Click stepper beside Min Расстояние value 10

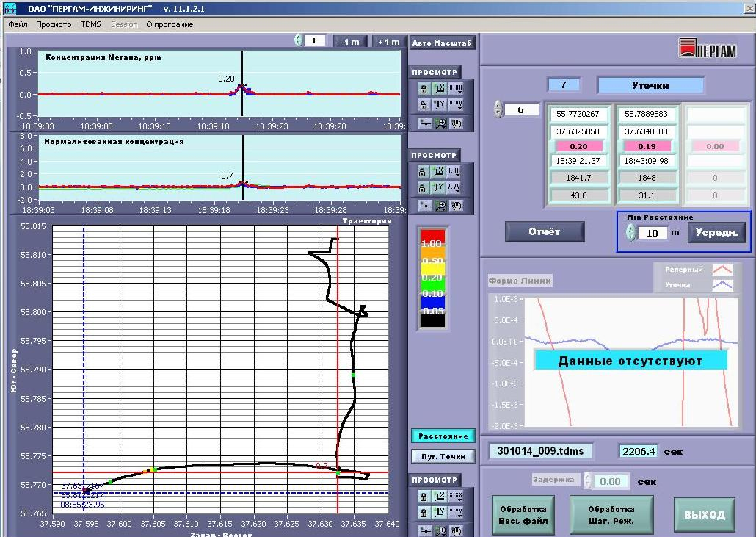pyautogui.click(x=630, y=233)
